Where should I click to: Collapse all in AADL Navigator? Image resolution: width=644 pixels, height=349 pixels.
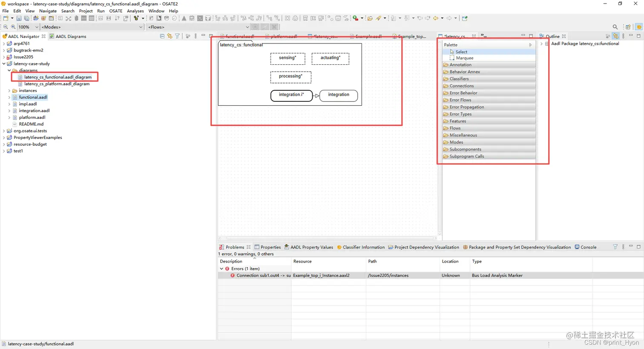point(162,36)
